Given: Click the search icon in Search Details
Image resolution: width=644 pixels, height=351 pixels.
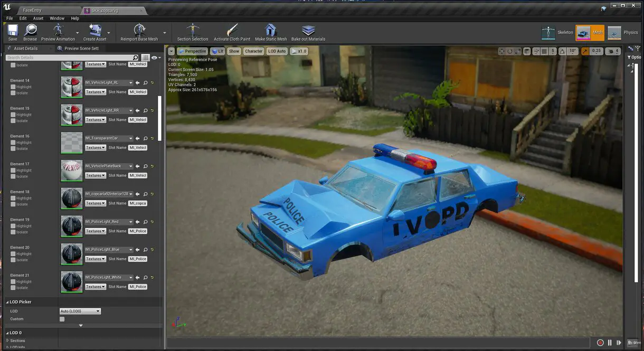Looking at the screenshot, I should coord(136,58).
